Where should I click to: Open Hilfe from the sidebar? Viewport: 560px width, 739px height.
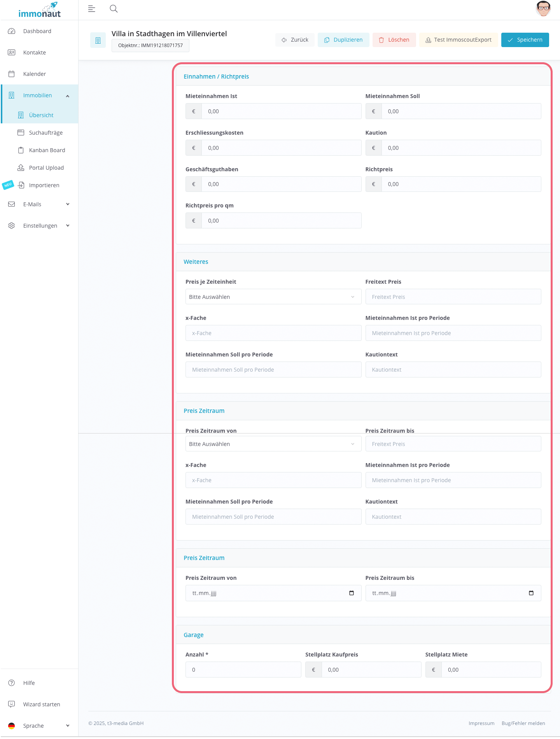click(29, 683)
